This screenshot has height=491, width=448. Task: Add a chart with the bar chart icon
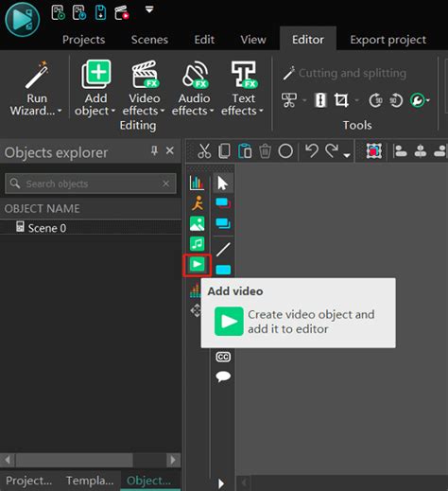coord(197,183)
